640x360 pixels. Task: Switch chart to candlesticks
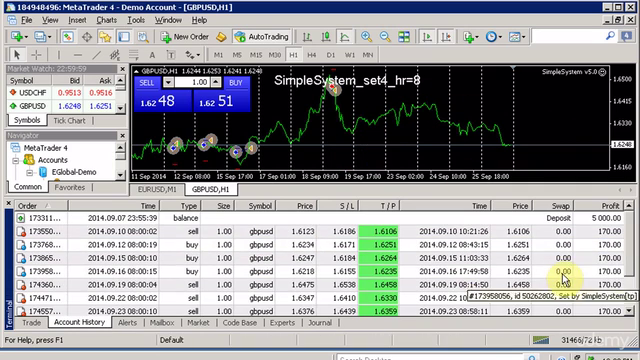[x=326, y=37]
